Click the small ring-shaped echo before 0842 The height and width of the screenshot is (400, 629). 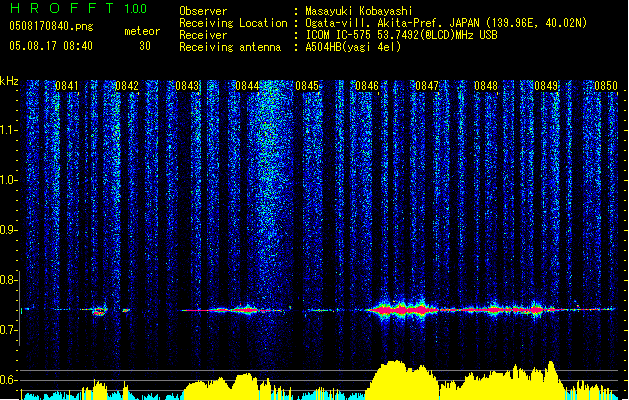click(x=99, y=311)
